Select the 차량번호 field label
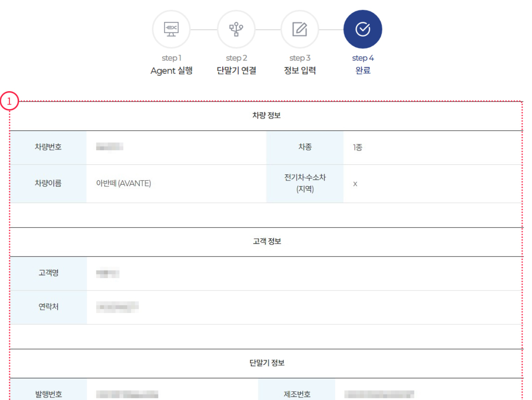Screen dimensions: 532x400 (48, 147)
